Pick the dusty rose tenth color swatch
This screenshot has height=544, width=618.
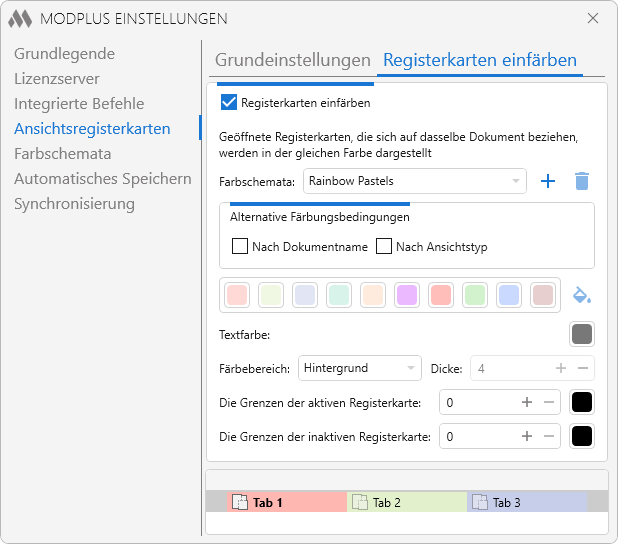[x=543, y=295]
